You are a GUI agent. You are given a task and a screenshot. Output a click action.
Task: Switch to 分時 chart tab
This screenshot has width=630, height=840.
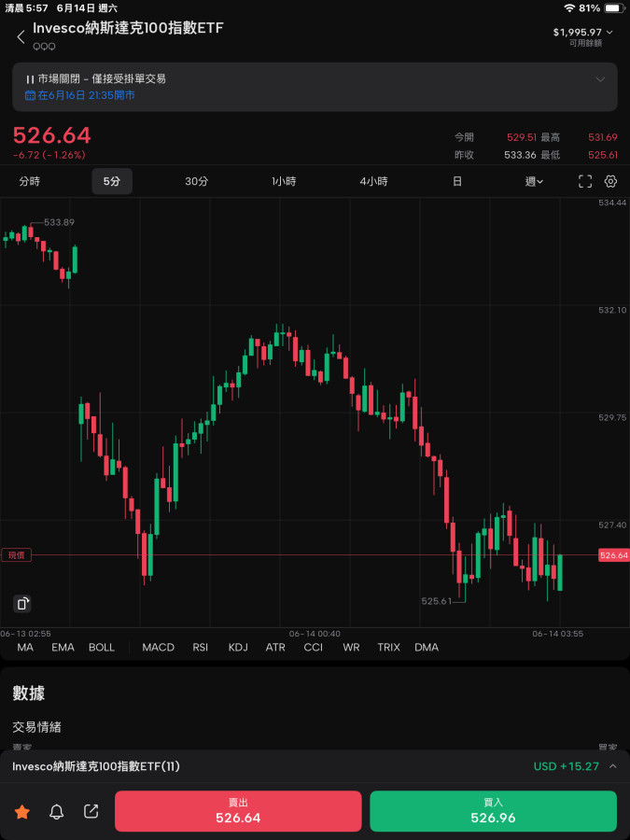tap(30, 182)
